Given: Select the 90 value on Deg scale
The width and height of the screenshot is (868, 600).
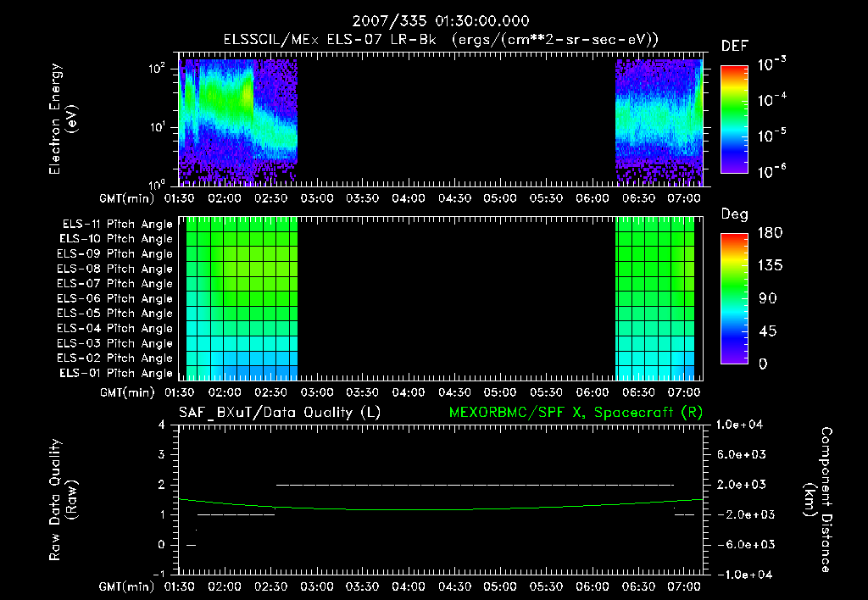Looking at the screenshot, I should click(x=768, y=298).
